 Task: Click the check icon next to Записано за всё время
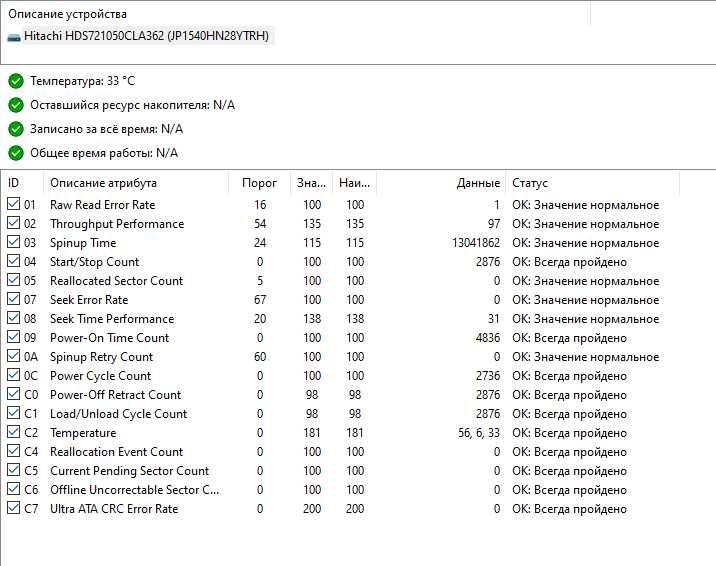pyautogui.click(x=16, y=129)
